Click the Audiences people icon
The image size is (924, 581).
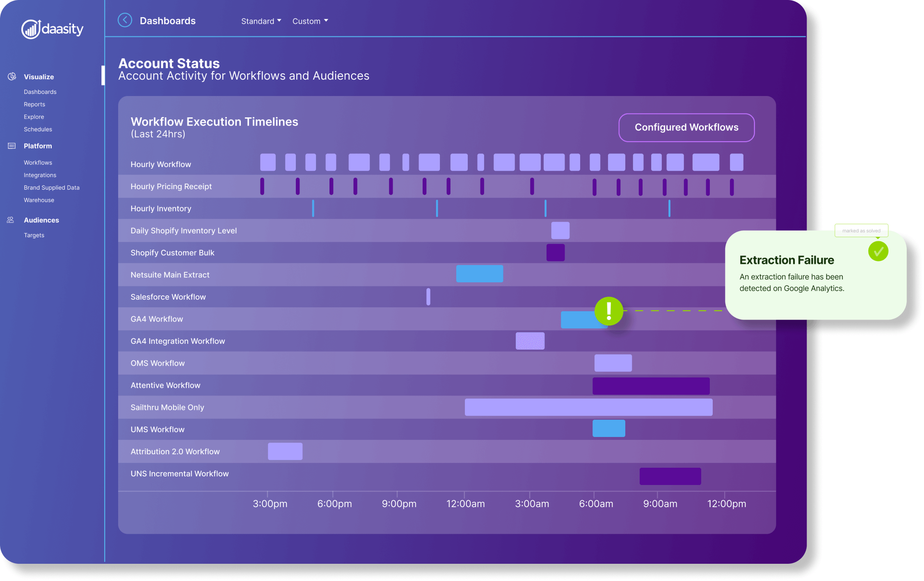point(11,220)
